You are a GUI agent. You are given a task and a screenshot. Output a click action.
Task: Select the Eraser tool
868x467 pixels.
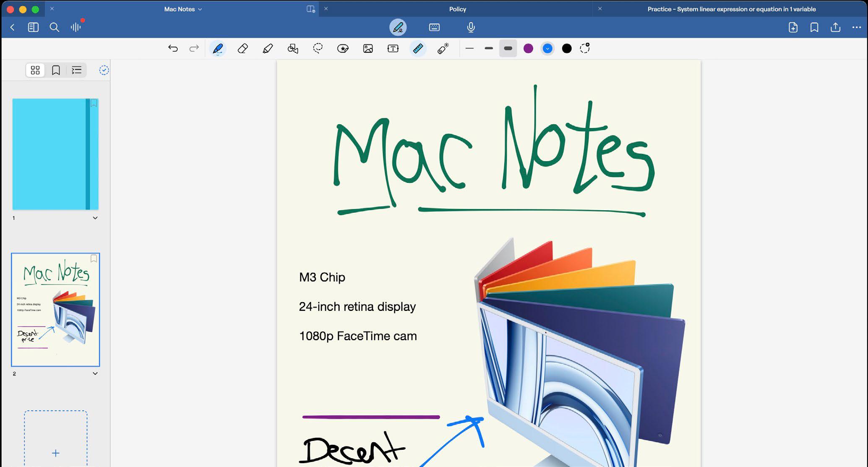[x=242, y=49]
